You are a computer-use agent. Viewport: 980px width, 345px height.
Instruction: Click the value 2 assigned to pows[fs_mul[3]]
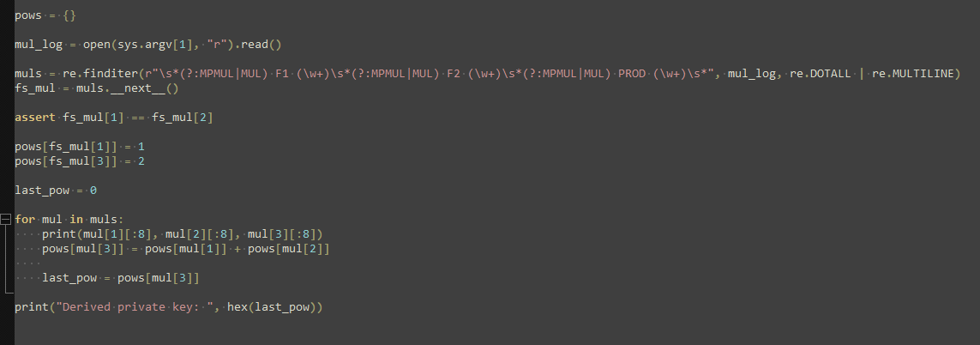coord(141,161)
